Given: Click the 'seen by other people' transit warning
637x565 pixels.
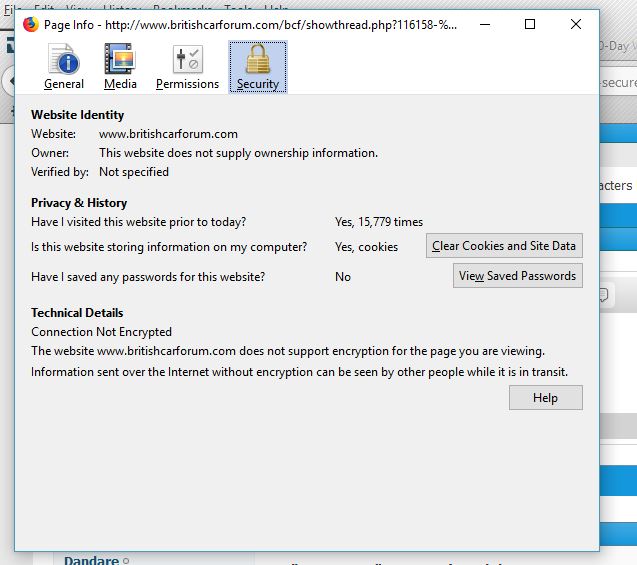Looking at the screenshot, I should pos(299,372).
